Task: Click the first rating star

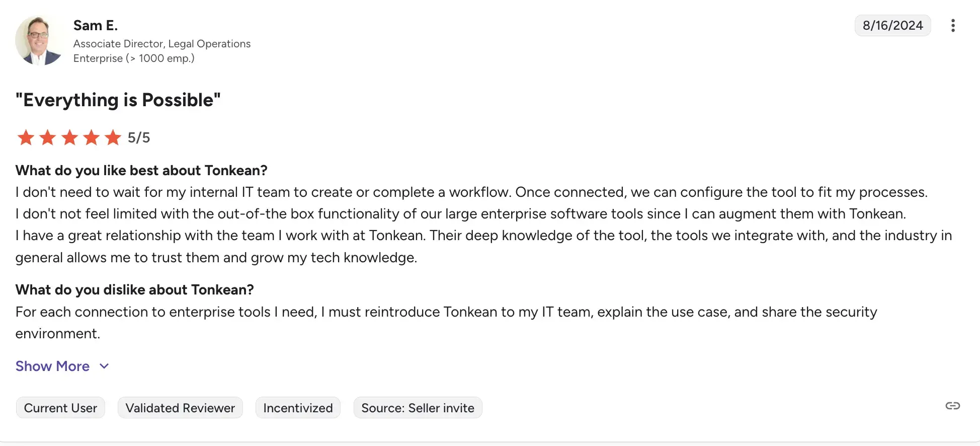Action: click(x=26, y=137)
